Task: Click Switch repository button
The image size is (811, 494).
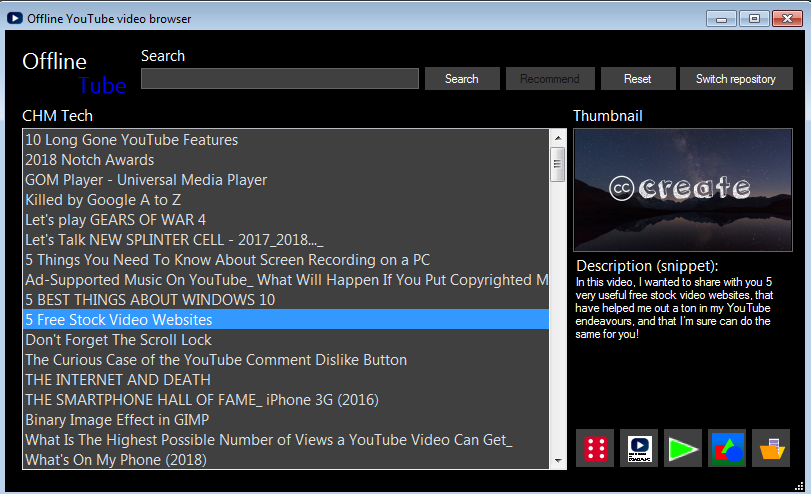Action: pyautogui.click(x=736, y=79)
